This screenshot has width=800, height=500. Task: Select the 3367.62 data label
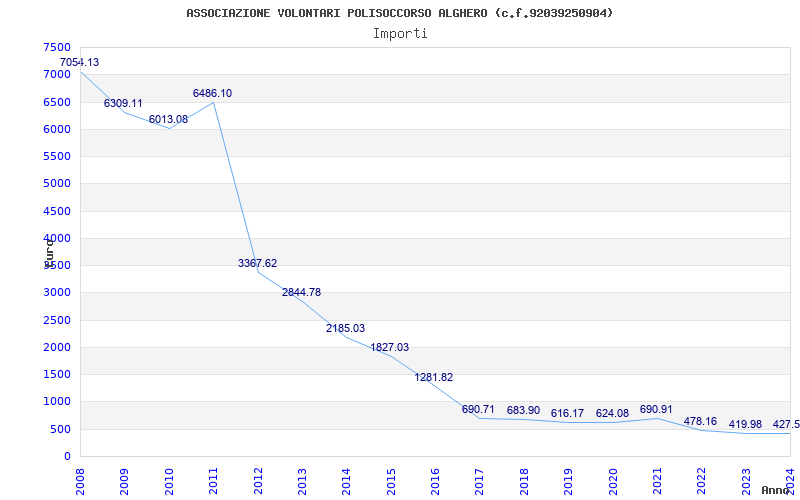pyautogui.click(x=258, y=263)
